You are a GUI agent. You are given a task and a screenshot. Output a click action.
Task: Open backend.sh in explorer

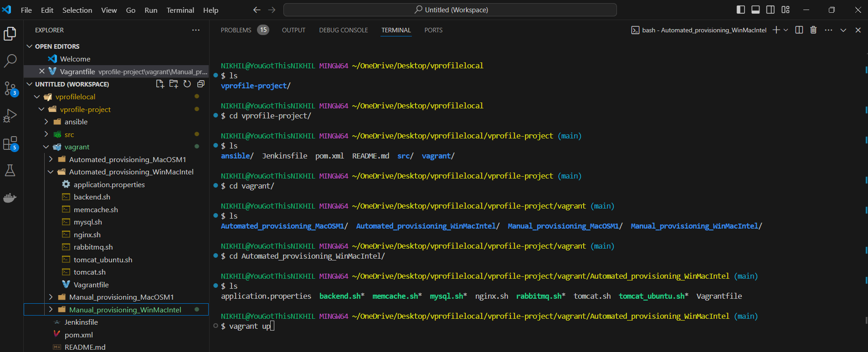(92, 197)
